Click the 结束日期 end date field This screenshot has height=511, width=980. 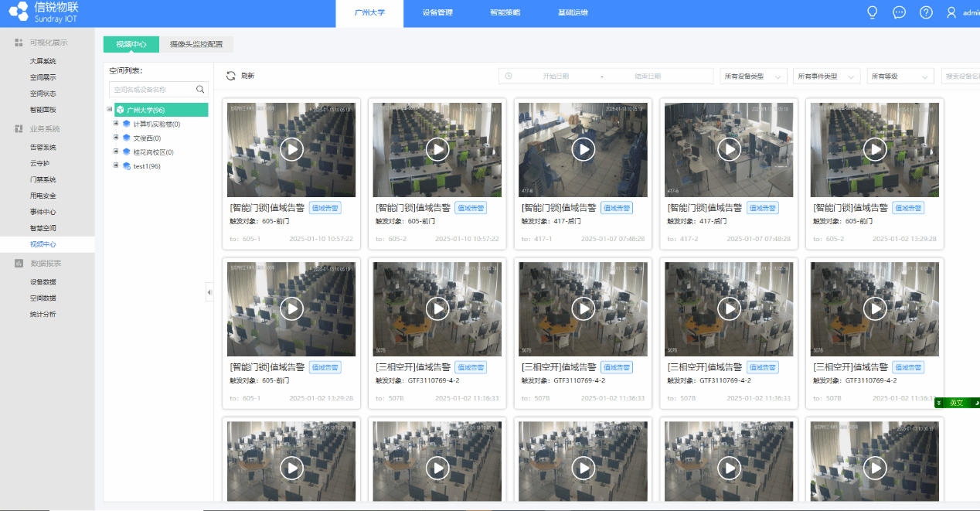pos(648,77)
